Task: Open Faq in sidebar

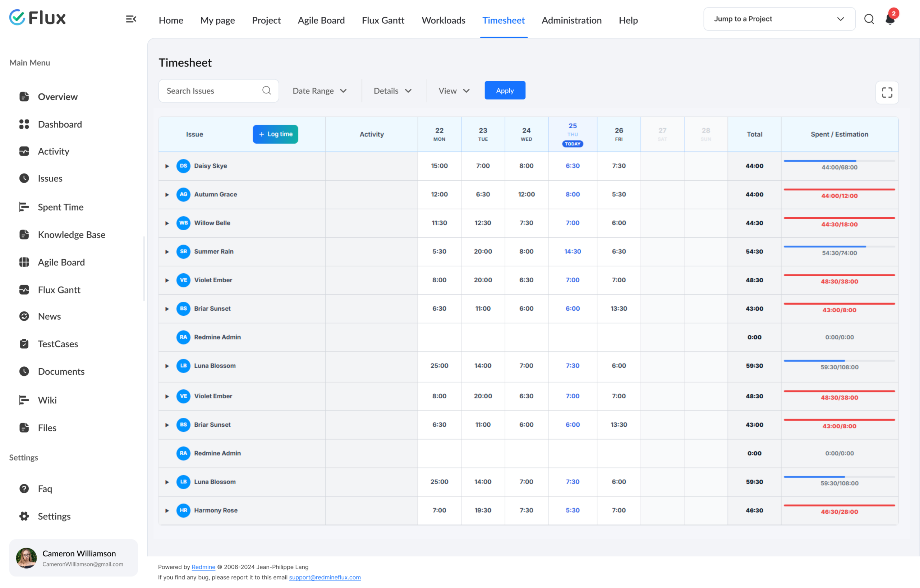Action: coord(45,489)
